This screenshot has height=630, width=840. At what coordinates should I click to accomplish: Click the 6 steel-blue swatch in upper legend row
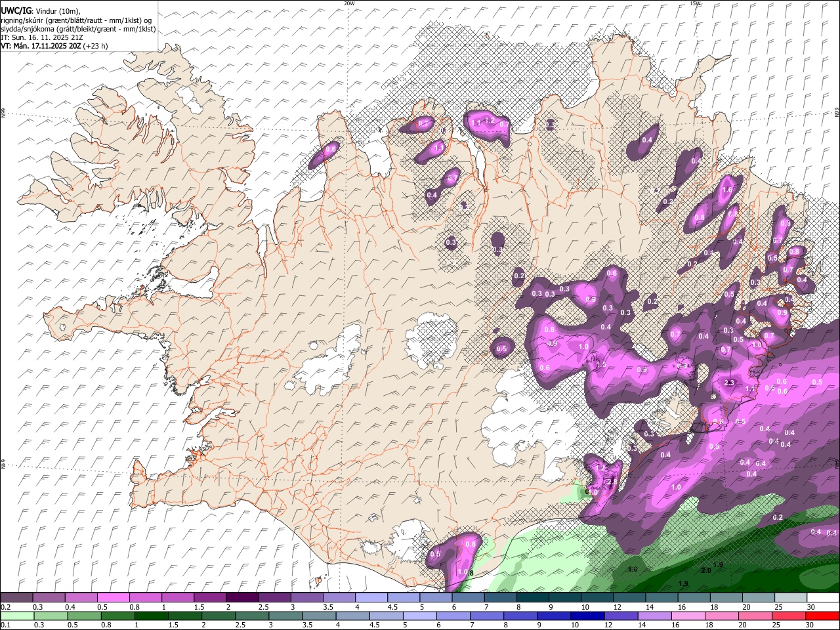coord(468,598)
